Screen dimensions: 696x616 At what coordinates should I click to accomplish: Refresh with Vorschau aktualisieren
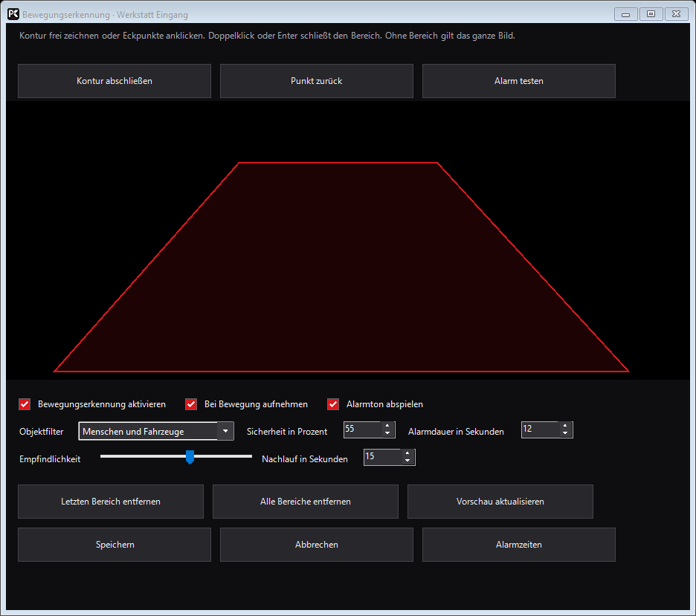500,501
